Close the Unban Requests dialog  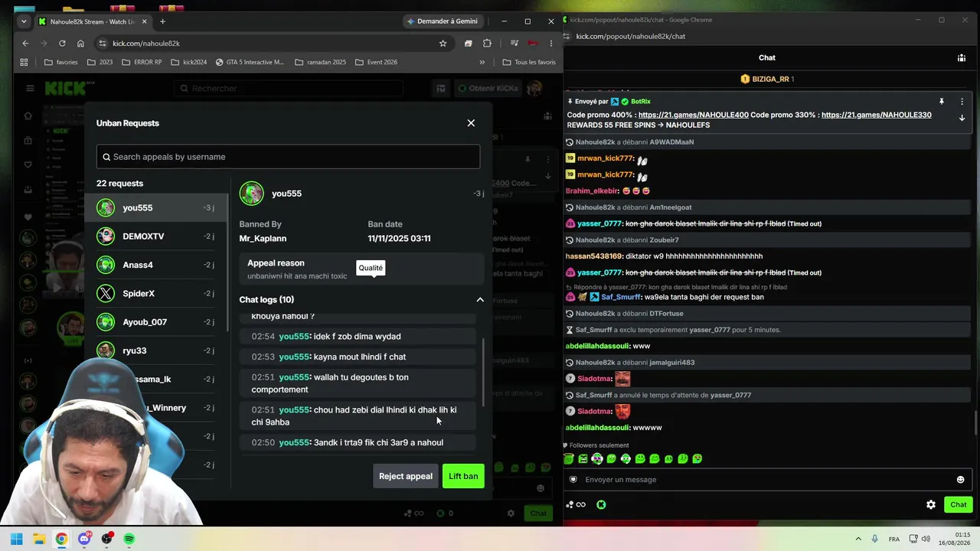[x=471, y=123]
